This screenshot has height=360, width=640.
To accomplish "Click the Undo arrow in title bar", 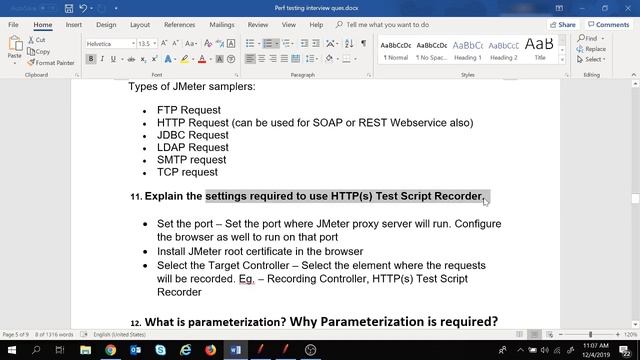I will coord(83,8).
